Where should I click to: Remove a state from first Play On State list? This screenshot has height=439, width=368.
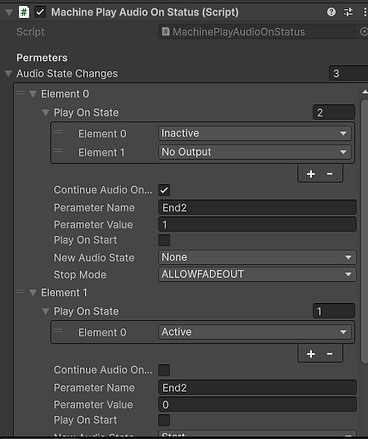(x=329, y=174)
